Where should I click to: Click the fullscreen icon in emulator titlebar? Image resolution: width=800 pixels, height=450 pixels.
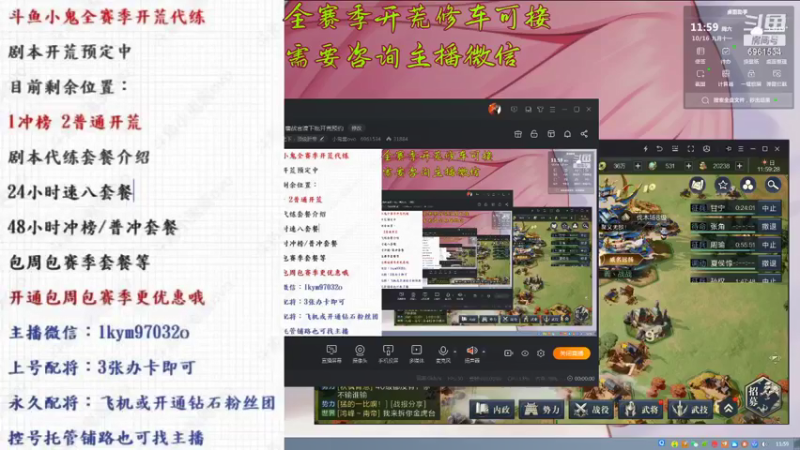[x=691, y=149]
